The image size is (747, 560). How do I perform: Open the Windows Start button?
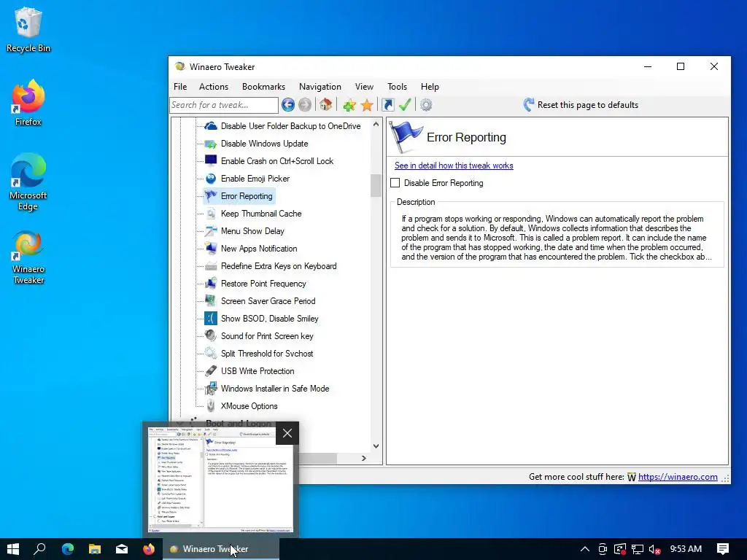coord(13,549)
